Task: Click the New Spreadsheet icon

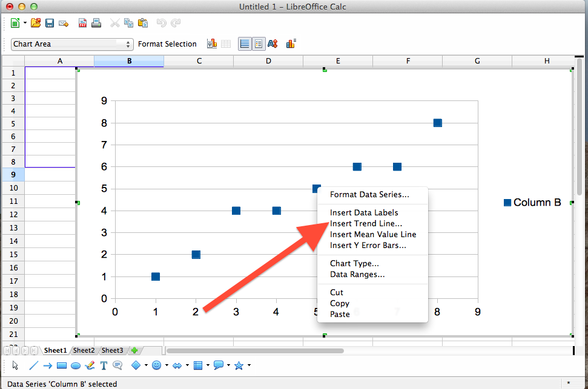Action: tap(15, 23)
